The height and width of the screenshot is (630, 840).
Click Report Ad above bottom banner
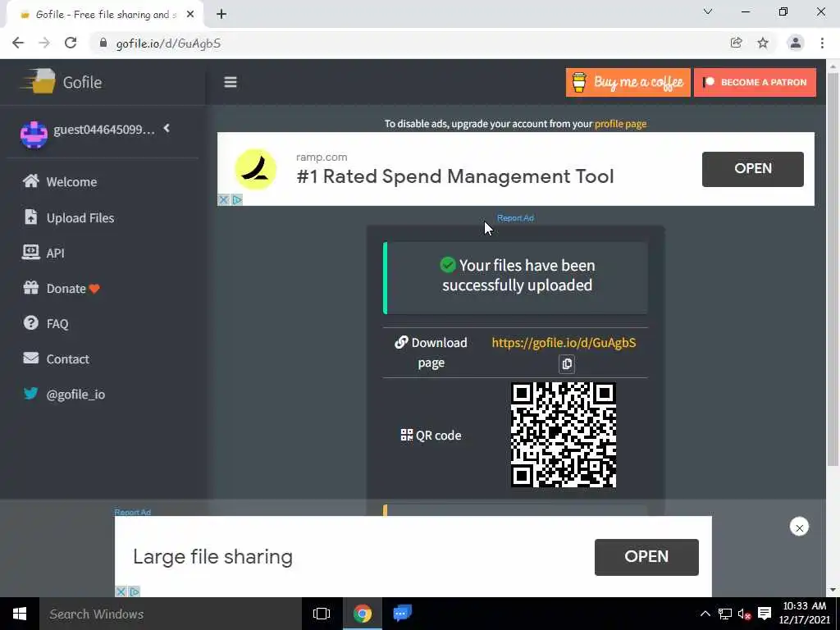pyautogui.click(x=132, y=512)
